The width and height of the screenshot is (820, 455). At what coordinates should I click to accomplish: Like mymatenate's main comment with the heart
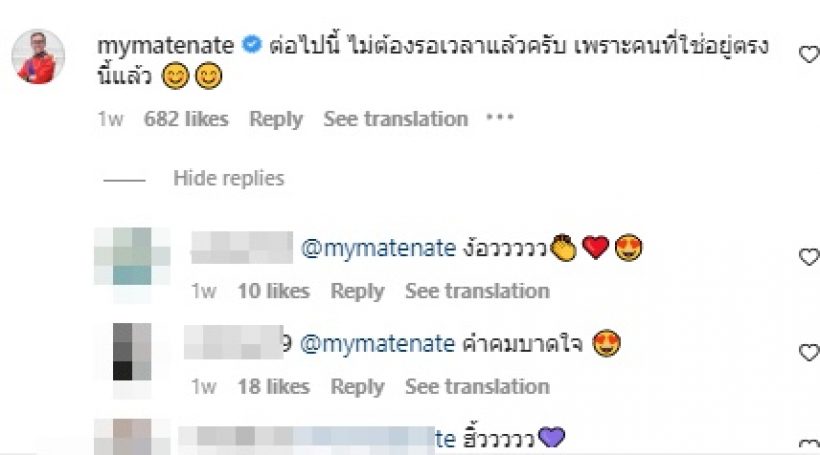(809, 55)
